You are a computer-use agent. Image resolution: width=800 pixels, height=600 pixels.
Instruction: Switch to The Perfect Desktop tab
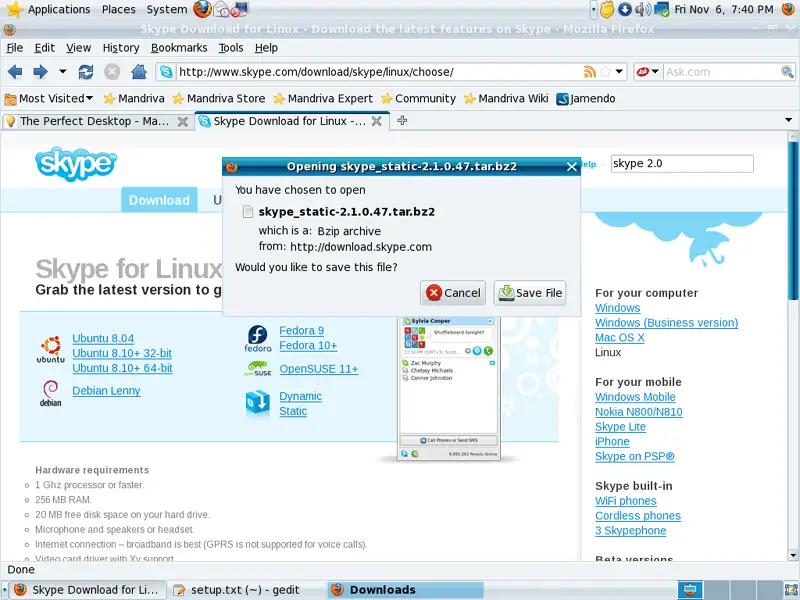pos(97,121)
